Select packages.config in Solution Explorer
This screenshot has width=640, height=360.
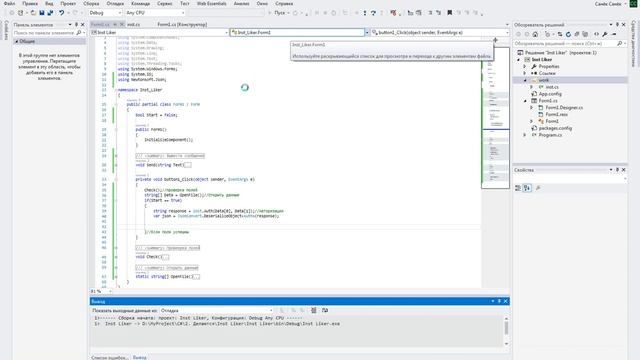click(555, 128)
